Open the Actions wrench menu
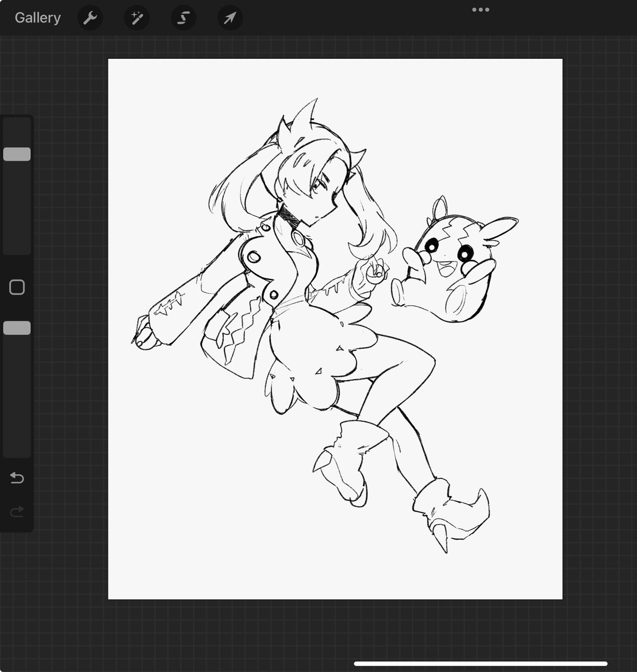The image size is (637, 672). tap(90, 18)
